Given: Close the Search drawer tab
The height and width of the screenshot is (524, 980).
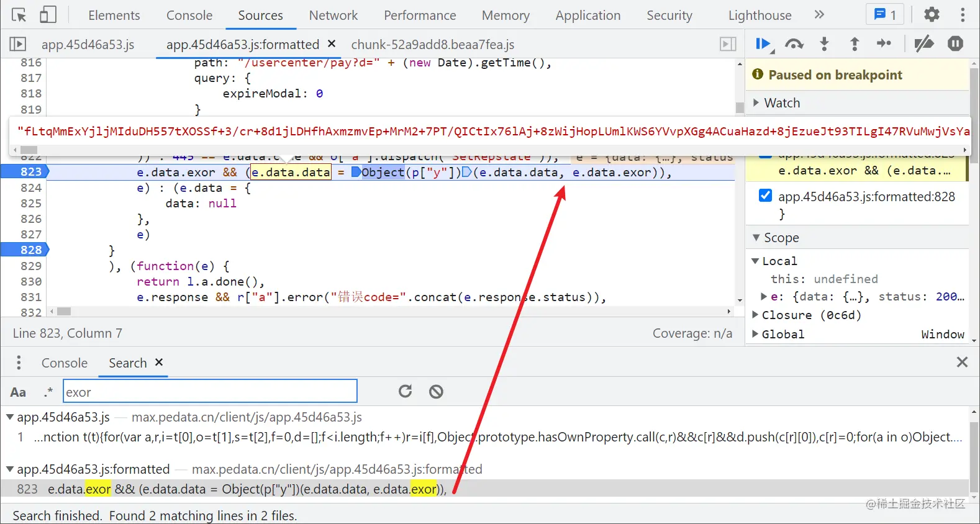Looking at the screenshot, I should pyautogui.click(x=159, y=362).
